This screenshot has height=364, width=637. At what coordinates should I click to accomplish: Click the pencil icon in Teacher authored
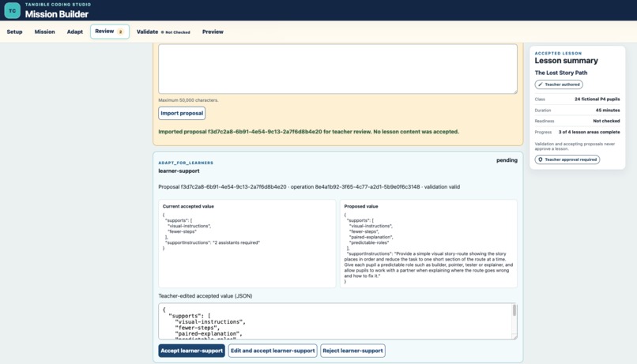[x=541, y=84]
